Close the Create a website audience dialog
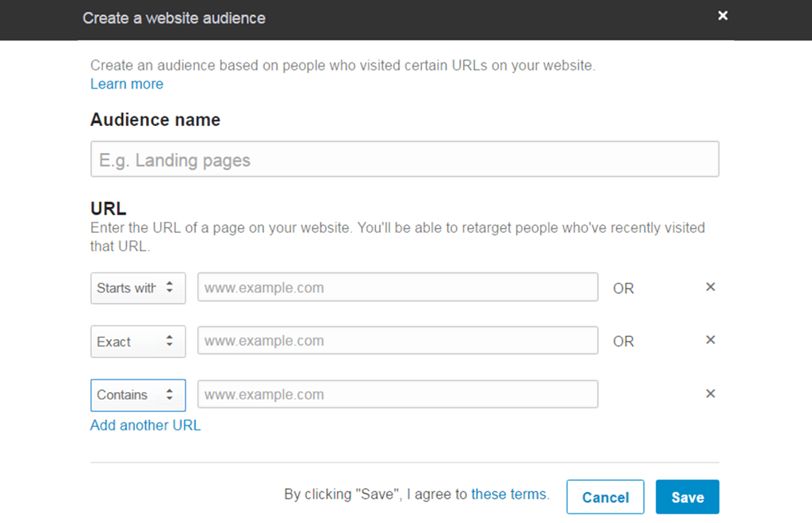This screenshot has height=523, width=812. 722,15
